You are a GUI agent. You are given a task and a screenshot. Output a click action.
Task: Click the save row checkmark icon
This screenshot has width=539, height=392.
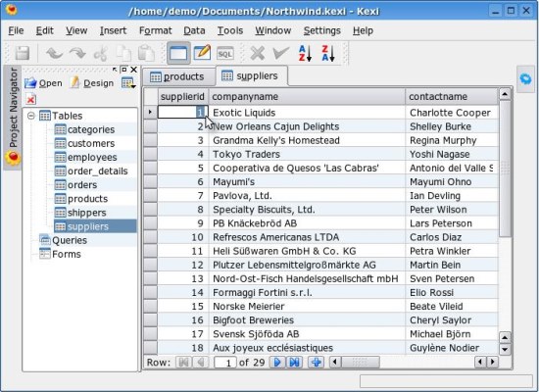pos(281,53)
